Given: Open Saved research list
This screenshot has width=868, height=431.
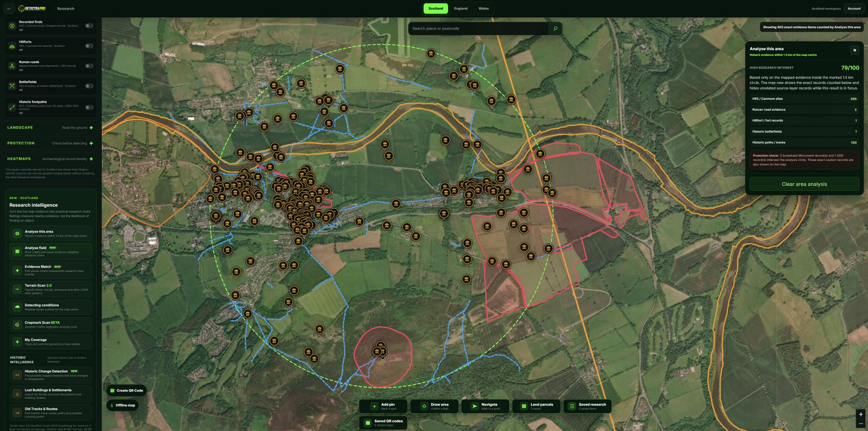Looking at the screenshot, I should tap(588, 406).
